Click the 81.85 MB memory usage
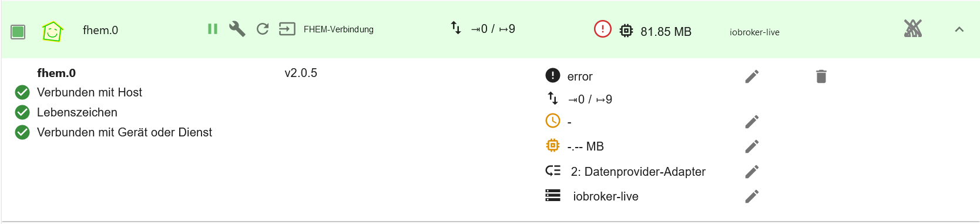The height and width of the screenshot is (224, 980). (x=666, y=32)
